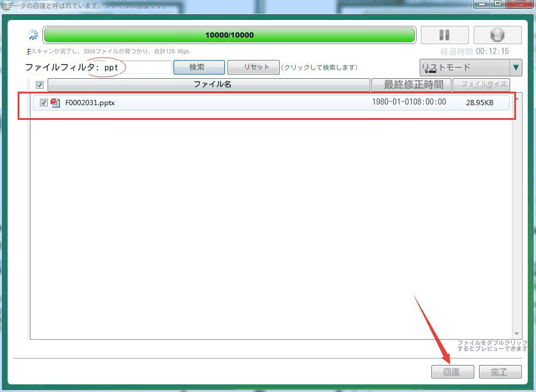Pause the scan with the pause button
The width and height of the screenshot is (536, 392).
(444, 35)
